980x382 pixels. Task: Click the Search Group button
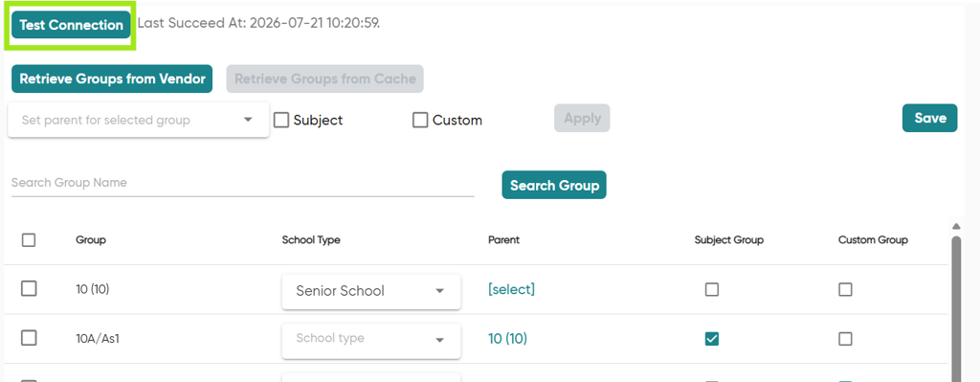pos(554,185)
